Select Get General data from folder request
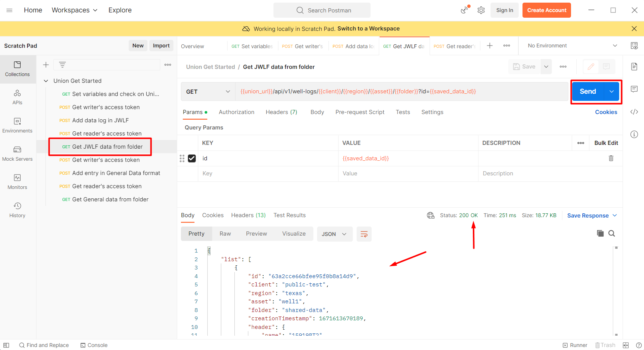Viewport: 644px width, 350px height. click(110, 199)
